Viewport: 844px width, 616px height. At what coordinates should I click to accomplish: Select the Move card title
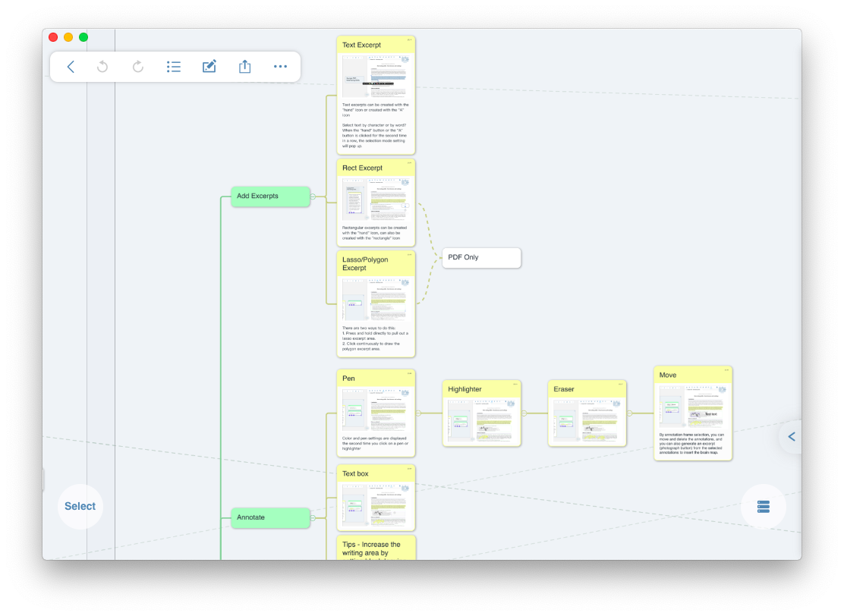(x=668, y=375)
